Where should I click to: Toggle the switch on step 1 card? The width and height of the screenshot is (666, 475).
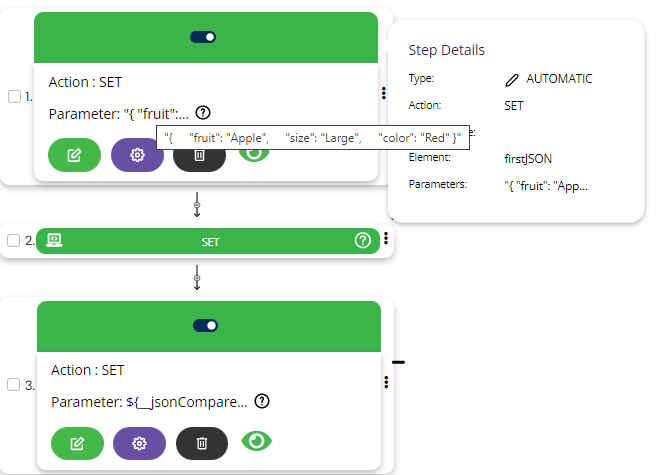(x=203, y=37)
